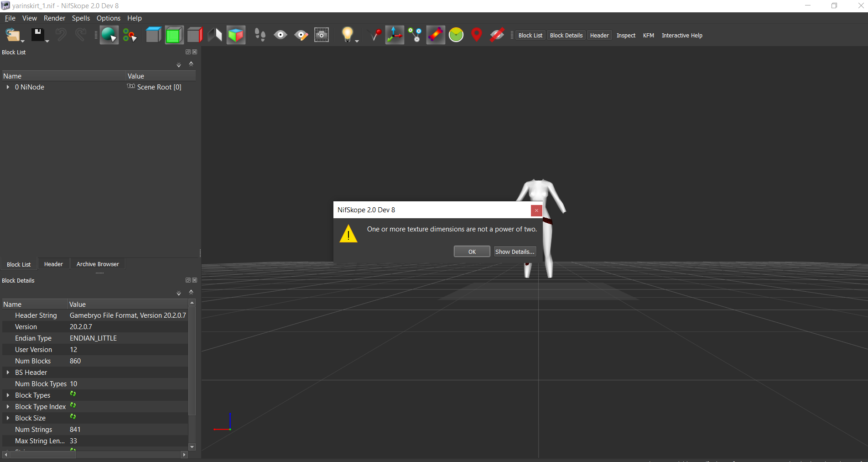
Task: Switch to the Header tab below Block List
Action: [x=53, y=264]
